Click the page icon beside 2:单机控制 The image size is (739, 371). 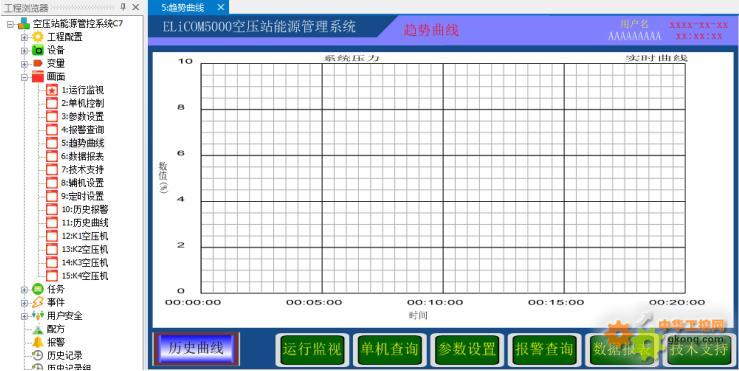(x=52, y=103)
